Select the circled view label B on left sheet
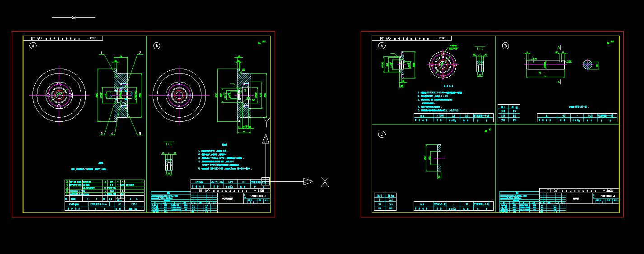The height and width of the screenshot is (254, 644). (x=157, y=46)
